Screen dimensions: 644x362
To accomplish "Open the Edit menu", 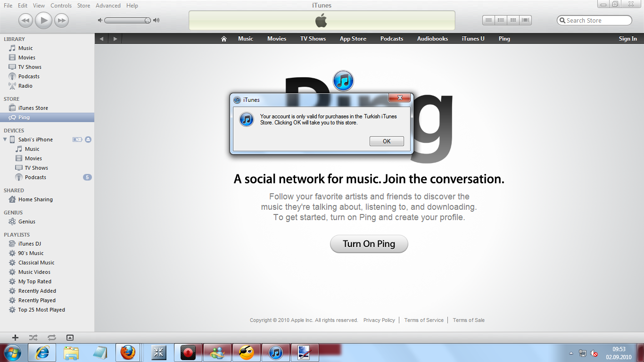I will coord(23,6).
